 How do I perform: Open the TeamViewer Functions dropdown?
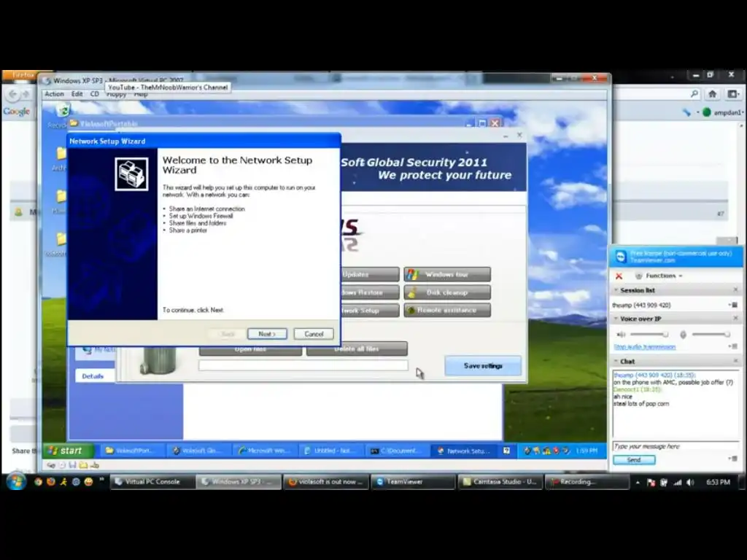point(659,276)
